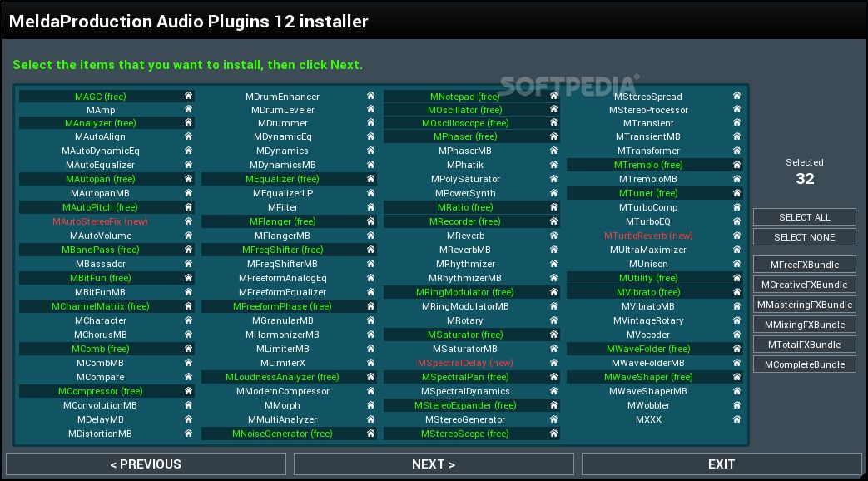This screenshot has height=481, width=868.
Task: Select the MTotalFXBundle preset
Action: (805, 345)
